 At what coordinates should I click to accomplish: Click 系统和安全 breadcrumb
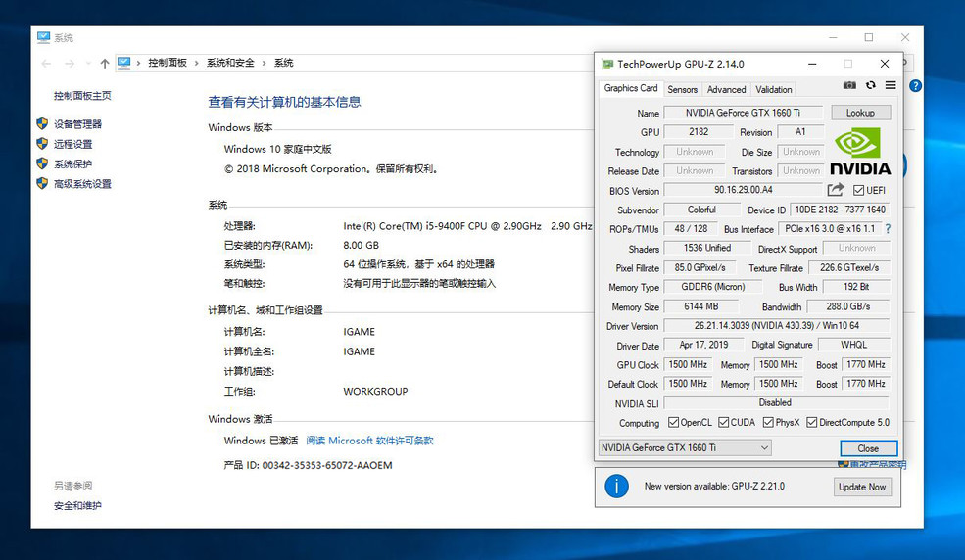tap(230, 63)
